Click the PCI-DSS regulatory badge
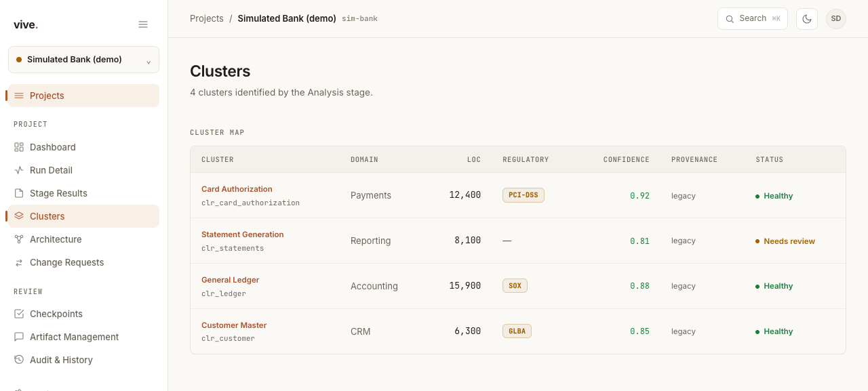This screenshot has width=868, height=391. point(524,195)
